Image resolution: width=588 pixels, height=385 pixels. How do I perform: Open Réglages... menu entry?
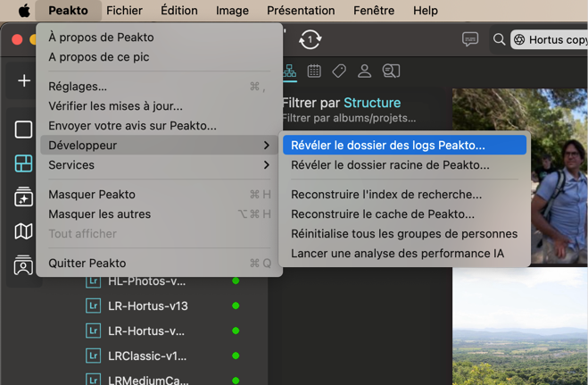click(160, 87)
